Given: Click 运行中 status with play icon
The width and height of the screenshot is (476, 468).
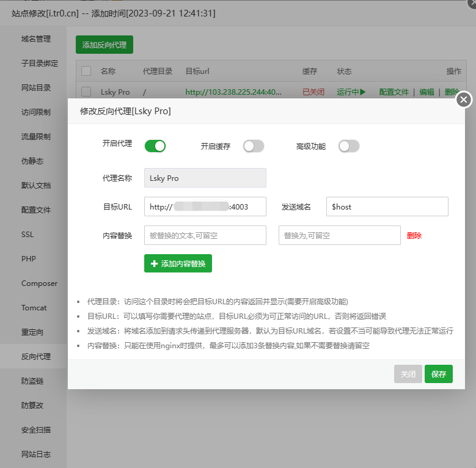Looking at the screenshot, I should [x=351, y=92].
